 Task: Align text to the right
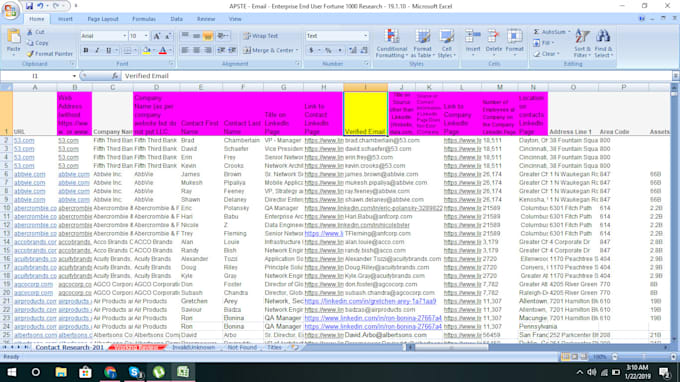pos(208,50)
